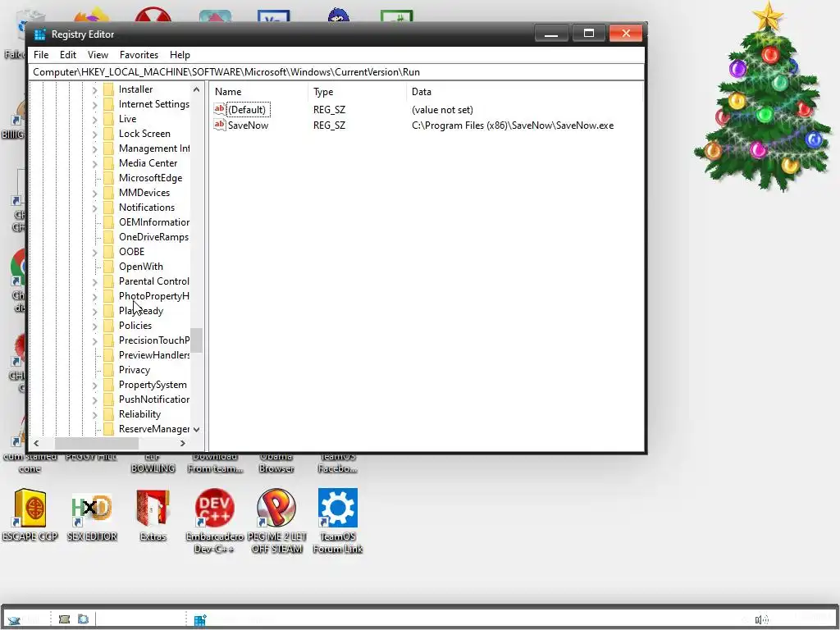Click the Registry Editor title bar icon
840x630 pixels.
(x=39, y=34)
